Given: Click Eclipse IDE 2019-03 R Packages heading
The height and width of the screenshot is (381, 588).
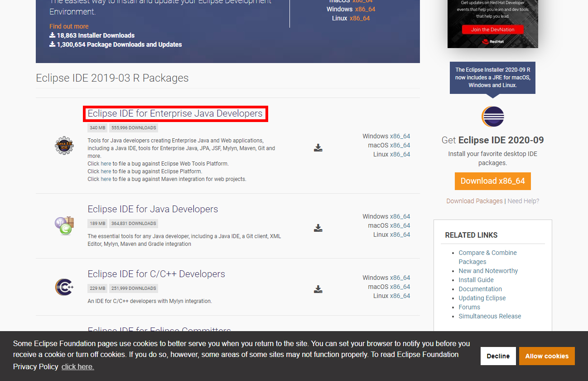Looking at the screenshot, I should click(x=112, y=78).
